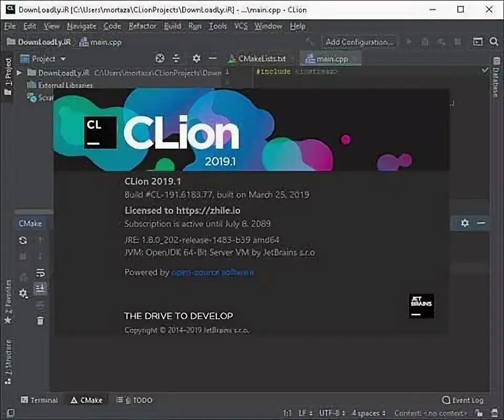Click the Run play icon in toolbar
The height and width of the screenshot is (420, 504).
(x=409, y=42)
